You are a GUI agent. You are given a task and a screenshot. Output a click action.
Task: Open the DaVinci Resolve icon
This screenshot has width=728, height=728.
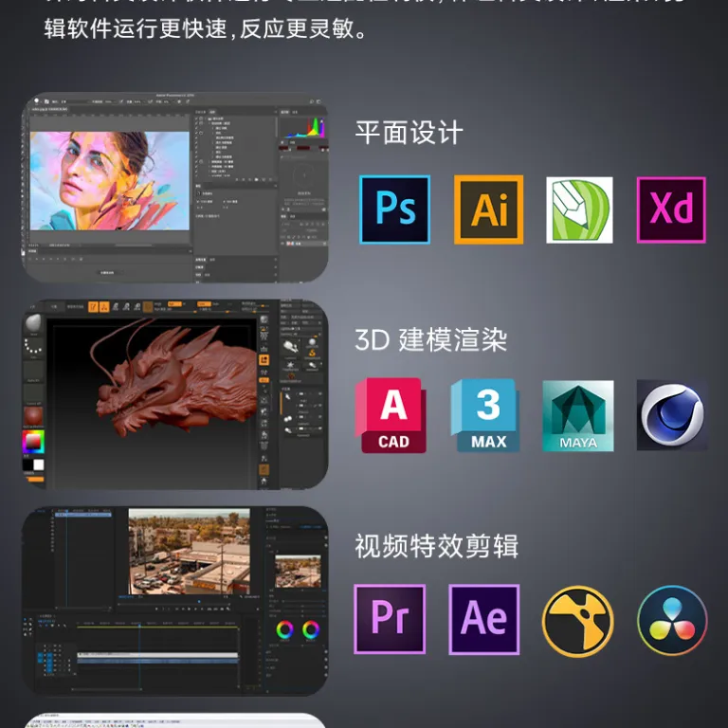tap(672, 620)
